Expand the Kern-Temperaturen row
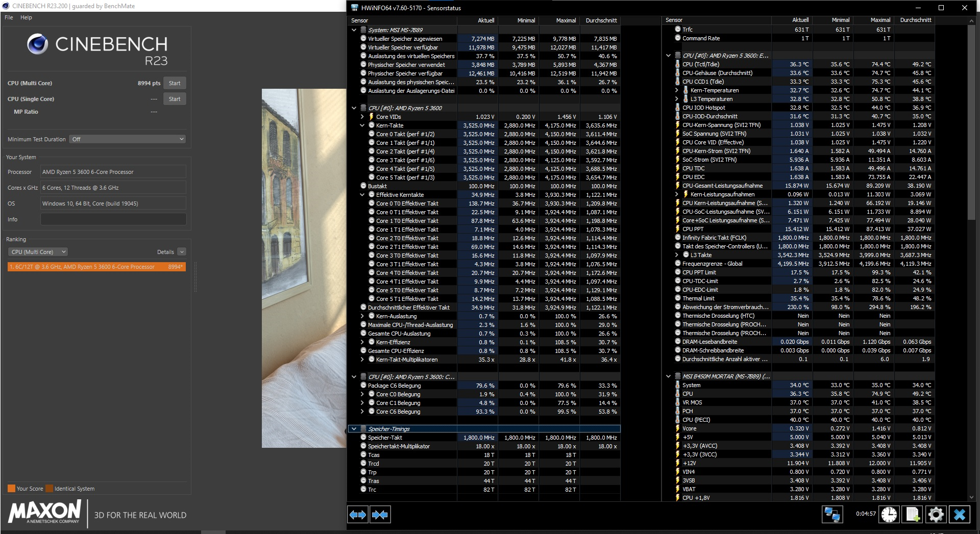 (676, 90)
